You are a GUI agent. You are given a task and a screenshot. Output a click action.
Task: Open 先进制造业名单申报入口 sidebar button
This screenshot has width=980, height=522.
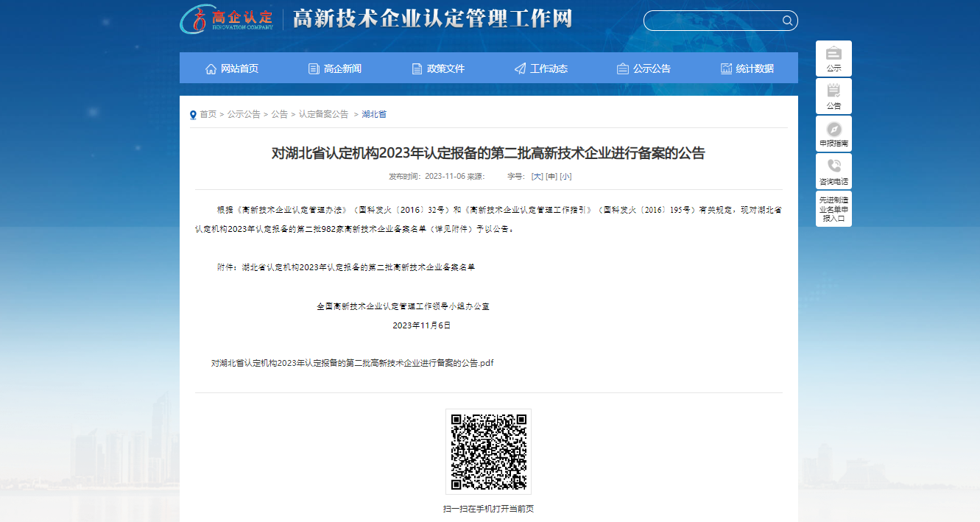pos(833,209)
